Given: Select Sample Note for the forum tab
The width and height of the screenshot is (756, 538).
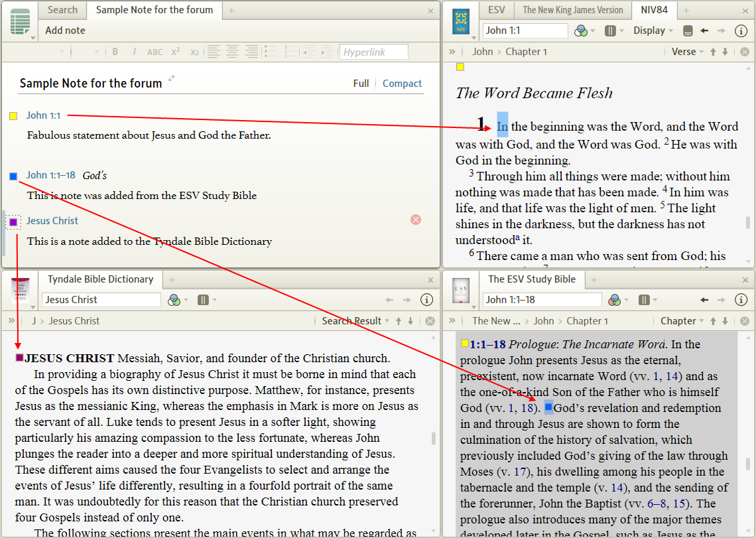Looking at the screenshot, I should (x=155, y=10).
